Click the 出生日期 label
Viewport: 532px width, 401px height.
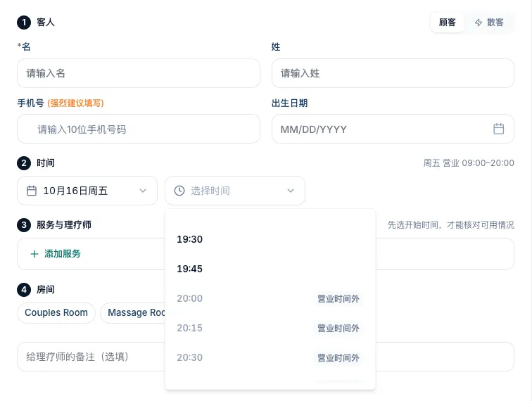coord(289,103)
